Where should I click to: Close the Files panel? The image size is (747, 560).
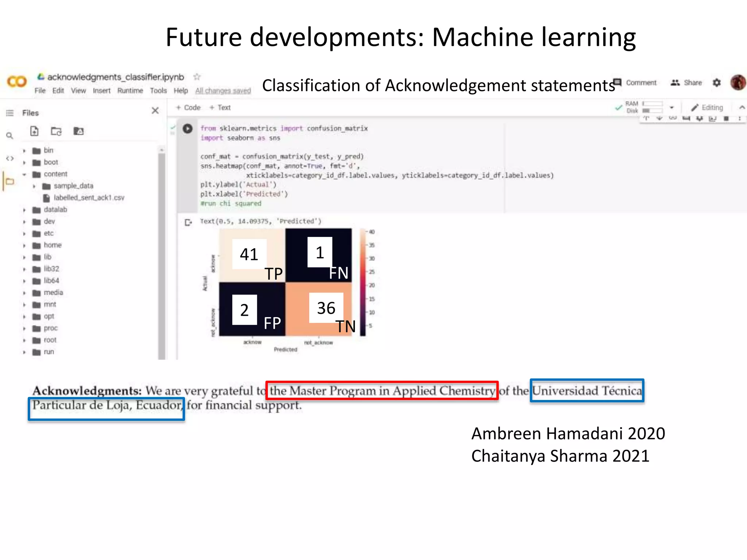click(x=155, y=110)
